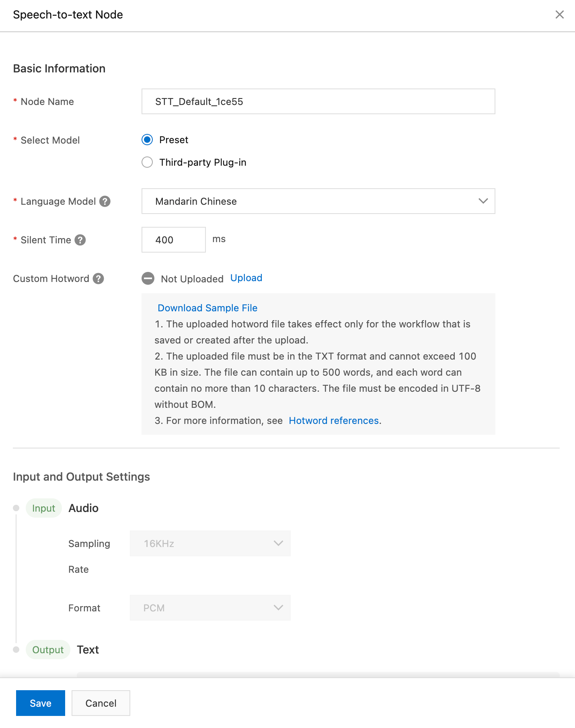Viewport: 575px width, 728px height.
Task: Close the Speech-to-text Node dialog
Action: (559, 14)
